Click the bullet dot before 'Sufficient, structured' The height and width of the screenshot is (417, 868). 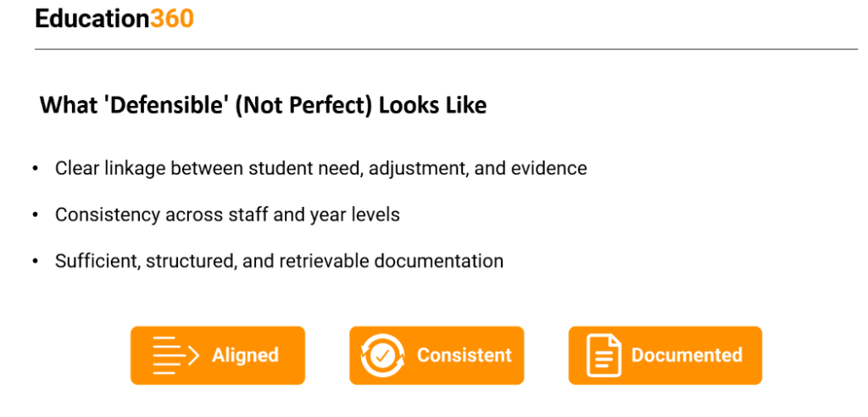36,262
